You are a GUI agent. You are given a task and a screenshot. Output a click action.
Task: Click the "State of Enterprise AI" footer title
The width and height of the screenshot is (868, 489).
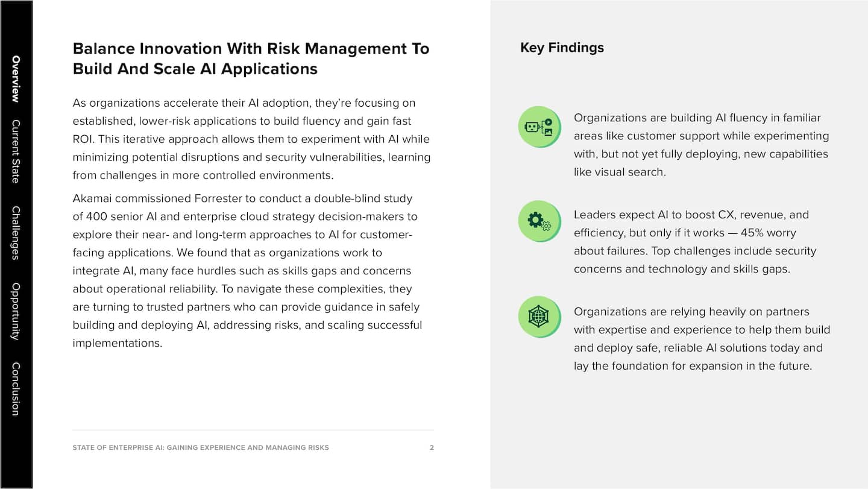pyautogui.click(x=201, y=448)
